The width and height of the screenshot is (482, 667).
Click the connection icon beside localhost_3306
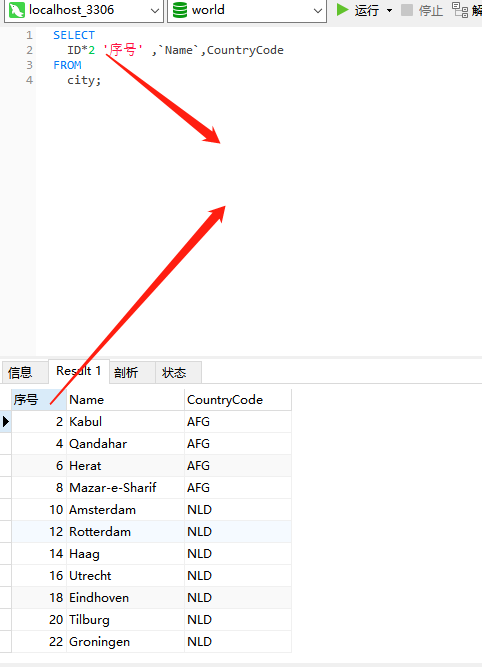pyautogui.click(x=17, y=10)
